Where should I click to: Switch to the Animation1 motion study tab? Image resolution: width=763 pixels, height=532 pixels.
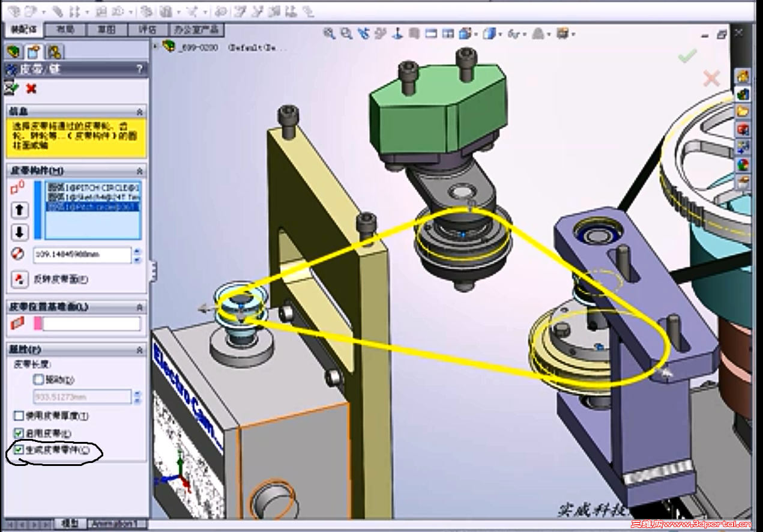[x=116, y=524]
